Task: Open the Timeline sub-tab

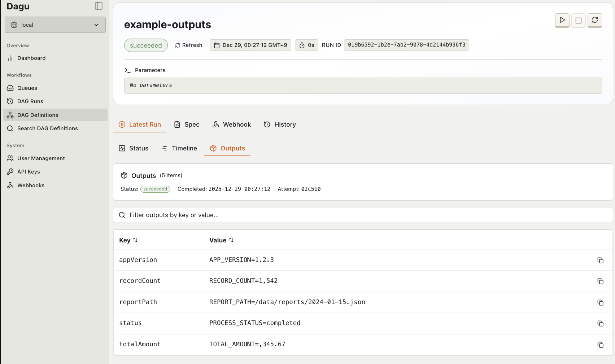Action: point(179,148)
